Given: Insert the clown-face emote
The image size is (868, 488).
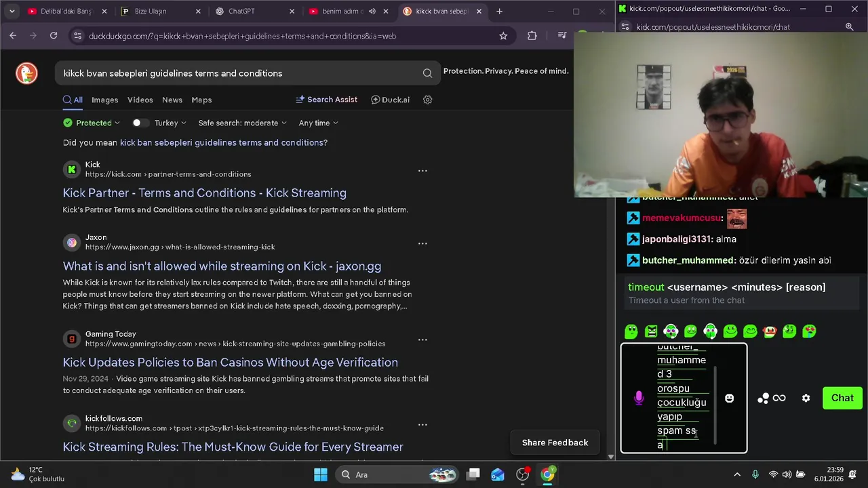Looking at the screenshot, I should (770, 331).
